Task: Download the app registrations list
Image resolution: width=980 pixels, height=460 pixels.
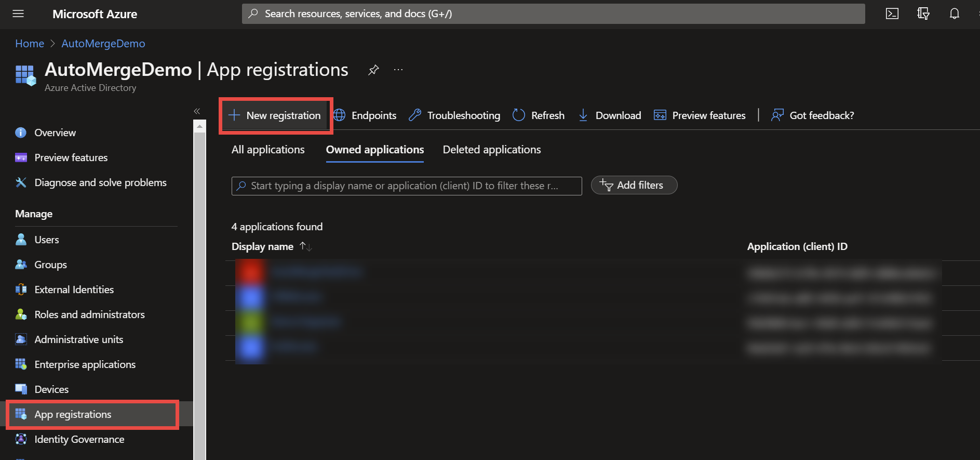Action: pos(610,115)
